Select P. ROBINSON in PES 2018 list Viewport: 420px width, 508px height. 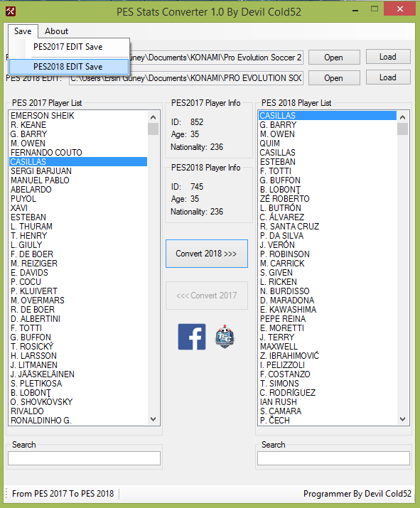328,254
